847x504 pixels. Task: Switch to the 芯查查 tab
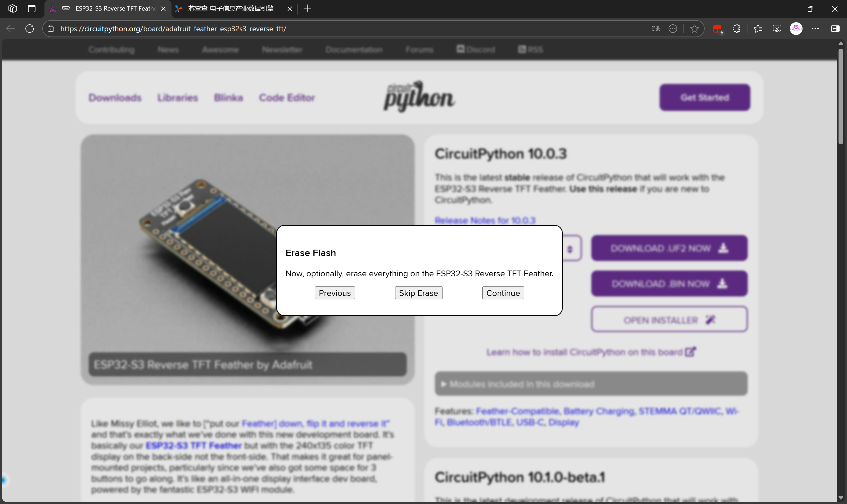231,8
